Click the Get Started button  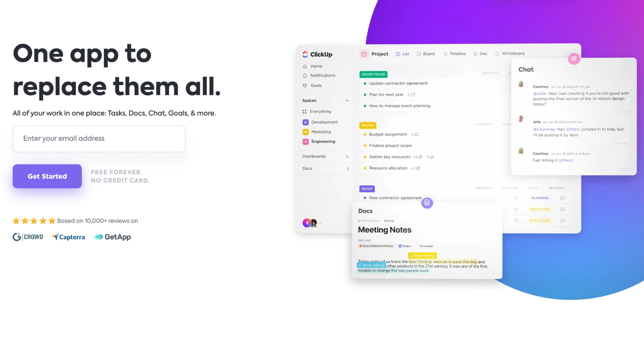click(47, 176)
